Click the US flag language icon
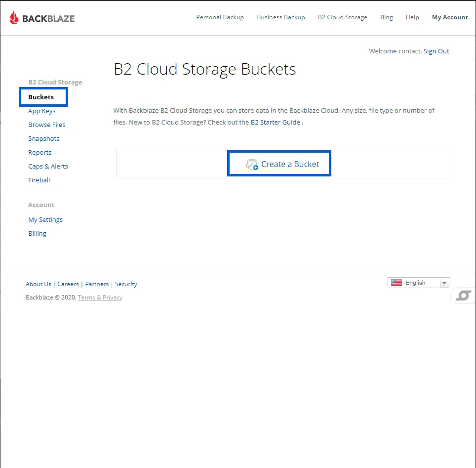Viewport: 476px width, 468px height. pos(396,283)
